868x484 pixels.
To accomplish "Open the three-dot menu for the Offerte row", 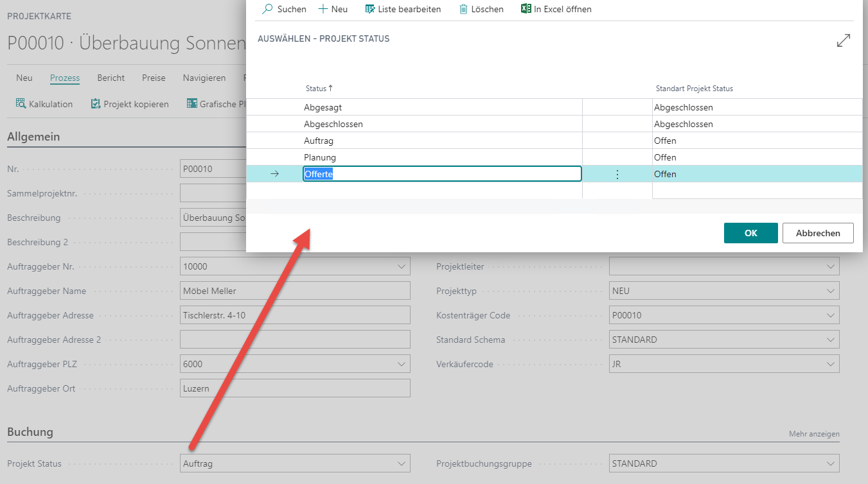I will click(617, 174).
